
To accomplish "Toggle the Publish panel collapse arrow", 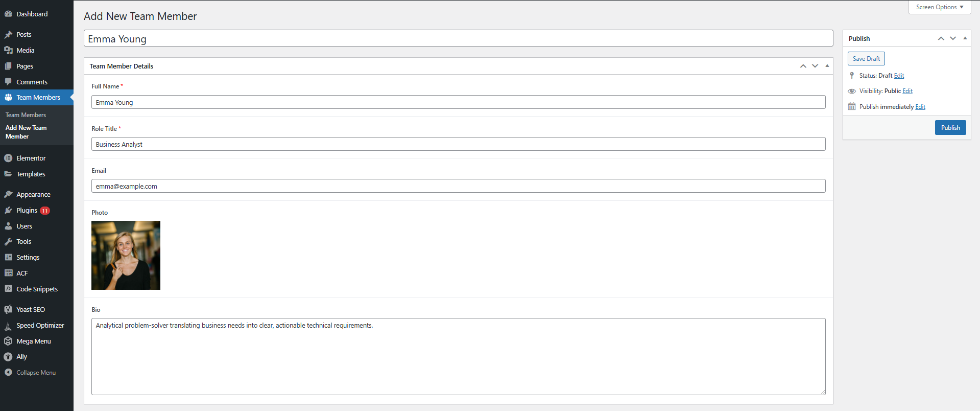I will click(x=965, y=38).
